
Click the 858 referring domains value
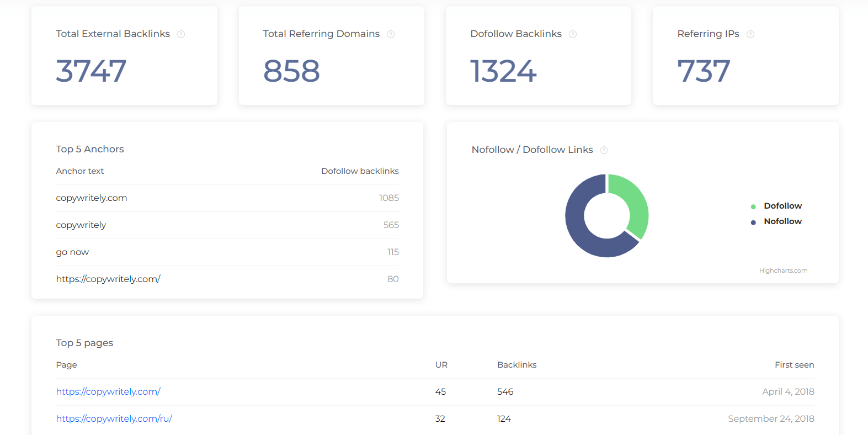point(291,71)
